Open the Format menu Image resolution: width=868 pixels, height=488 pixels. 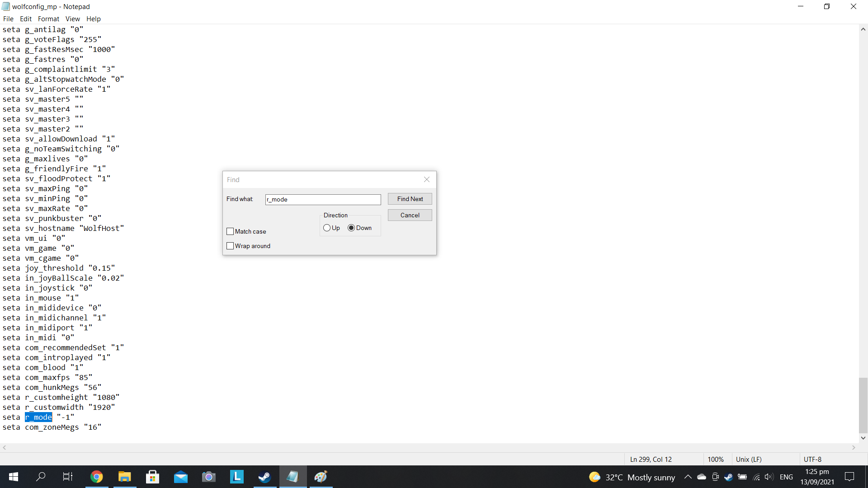pyautogui.click(x=48, y=19)
